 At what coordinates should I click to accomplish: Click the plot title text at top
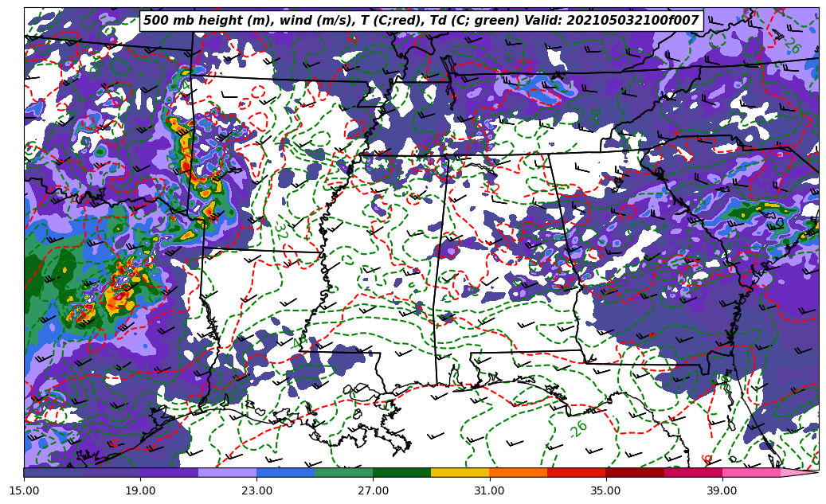click(x=421, y=21)
